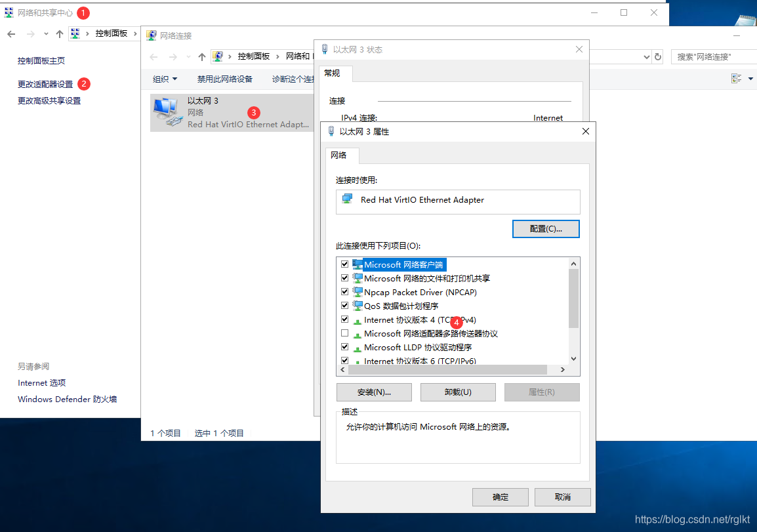The width and height of the screenshot is (757, 532).
Task: Go up one level in 网络连接 window
Action: [202, 57]
